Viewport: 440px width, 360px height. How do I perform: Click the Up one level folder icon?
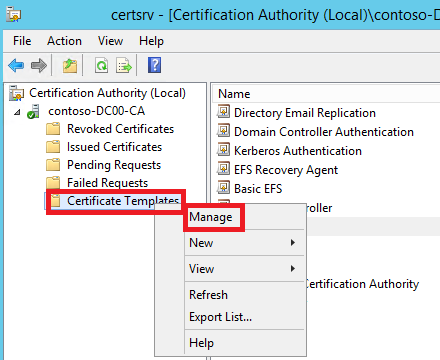tap(70, 65)
